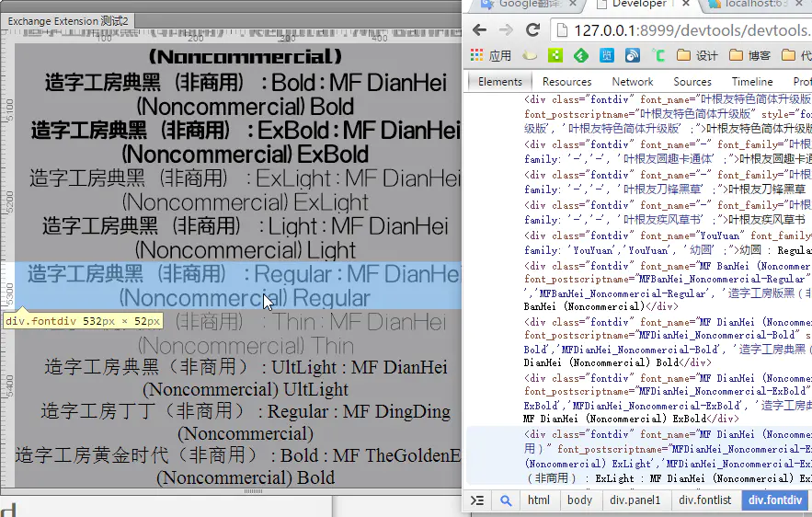This screenshot has height=517, width=812.
Task: Open the Timeline DevTools panel
Action: pyautogui.click(x=752, y=81)
